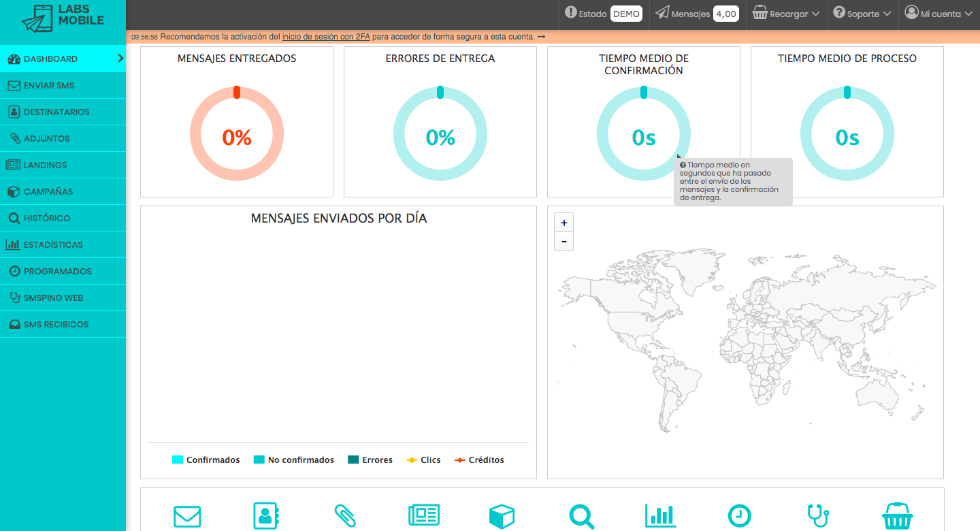The image size is (980, 531).
Task: Toggle the Créditos legend color marker
Action: (x=460, y=460)
